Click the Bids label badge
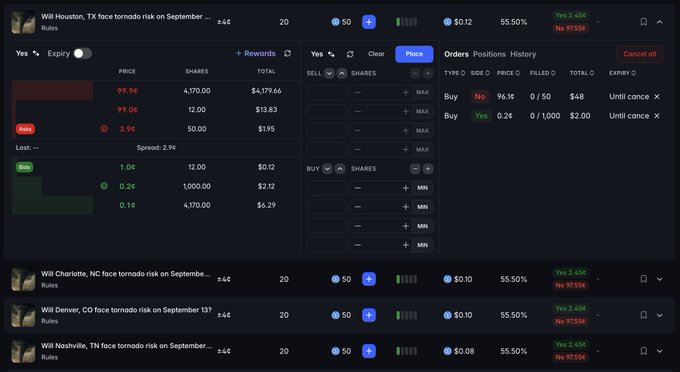 24,167
